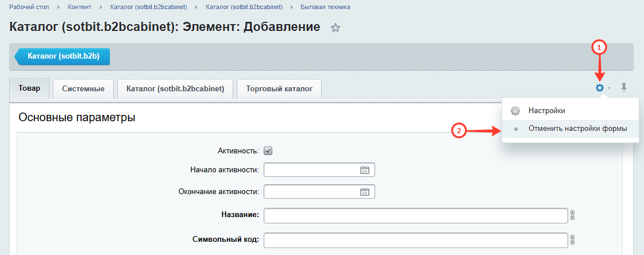The height and width of the screenshot is (255, 644).
Task: Switch to the Товар tab
Action: [29, 88]
